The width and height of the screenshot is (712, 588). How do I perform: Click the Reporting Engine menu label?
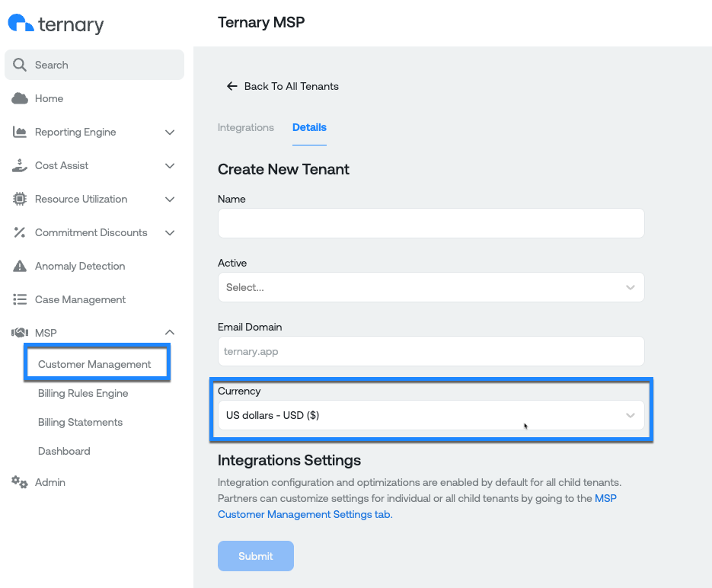75,132
